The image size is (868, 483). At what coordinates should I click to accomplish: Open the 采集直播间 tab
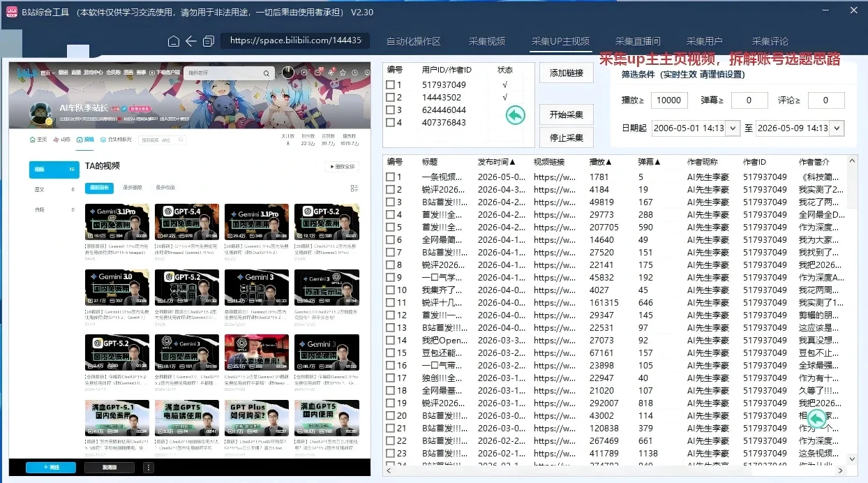(638, 41)
